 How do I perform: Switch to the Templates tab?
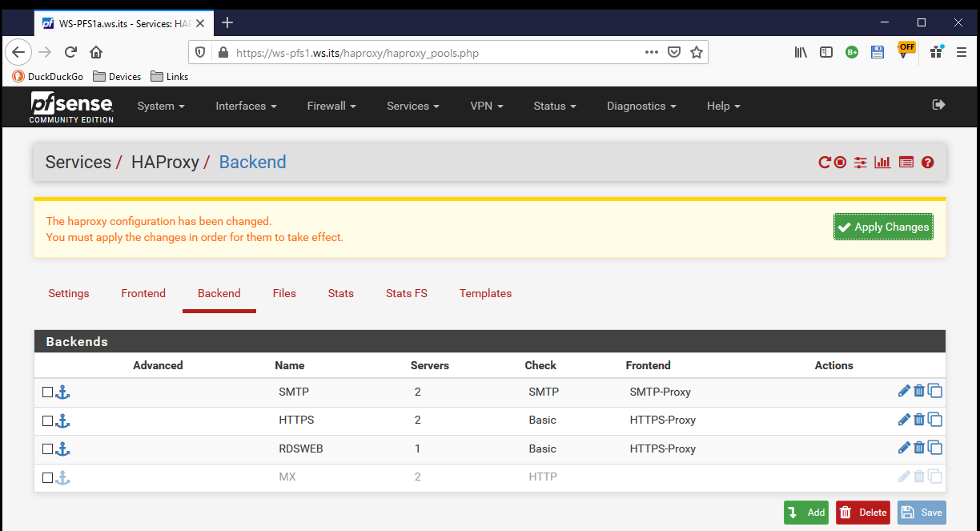coord(486,293)
